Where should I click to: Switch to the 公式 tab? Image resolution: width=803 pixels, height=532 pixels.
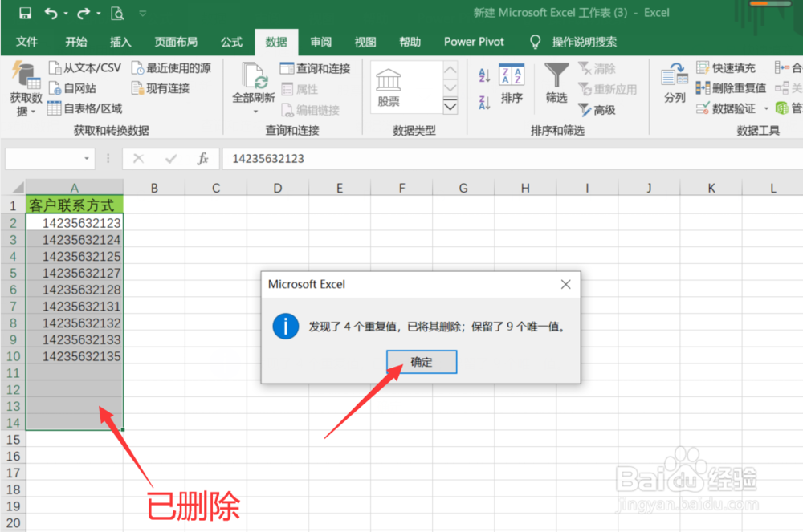pos(231,42)
